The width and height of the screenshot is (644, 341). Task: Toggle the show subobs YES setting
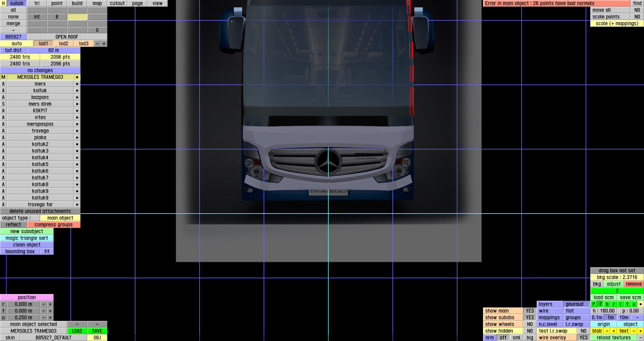tap(530, 318)
